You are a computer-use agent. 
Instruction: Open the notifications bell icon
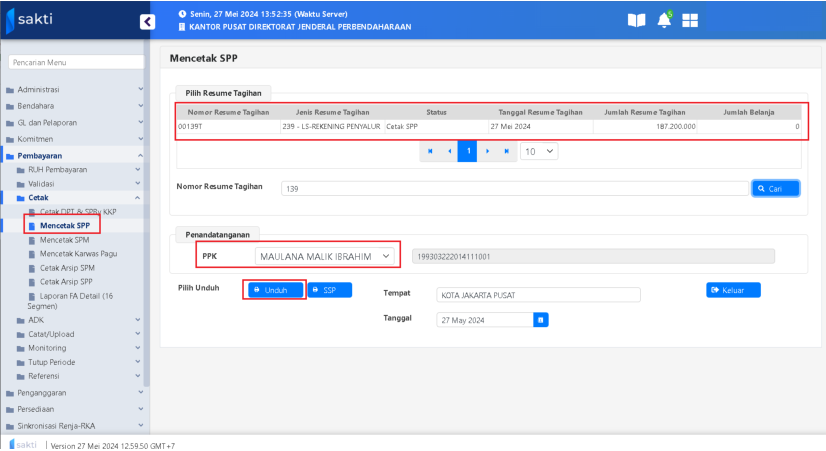(664, 20)
